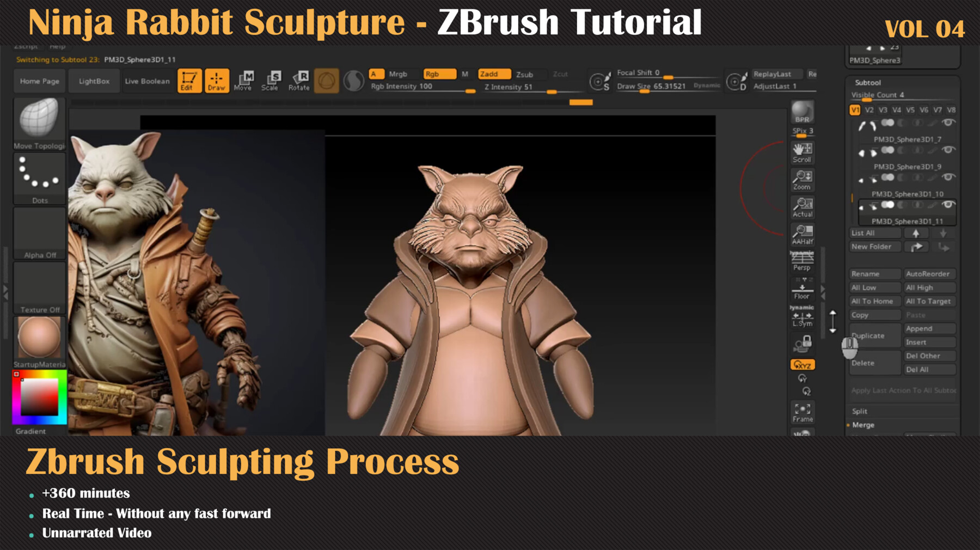Image resolution: width=980 pixels, height=550 pixels.
Task: Click the AAHalf view icon
Action: pyautogui.click(x=803, y=234)
